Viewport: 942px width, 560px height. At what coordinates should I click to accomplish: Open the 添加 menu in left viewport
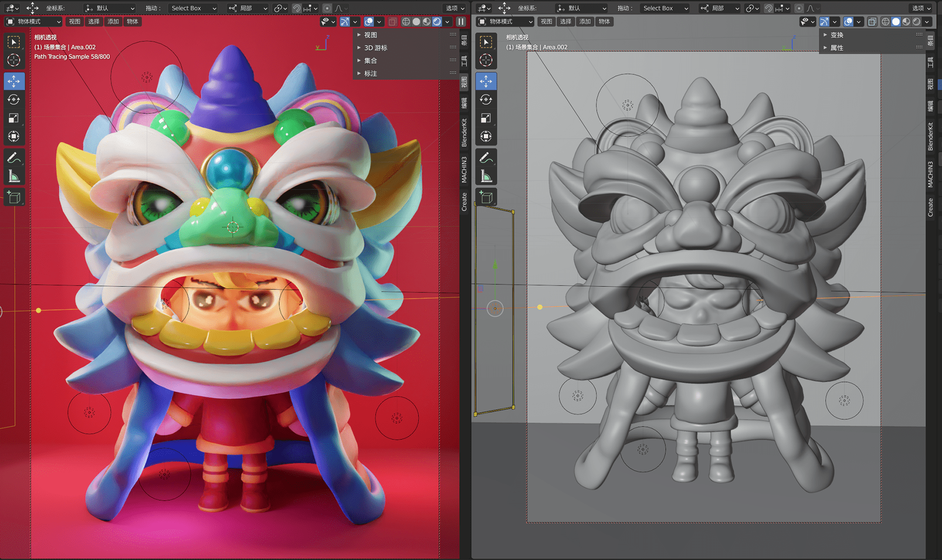coord(113,22)
